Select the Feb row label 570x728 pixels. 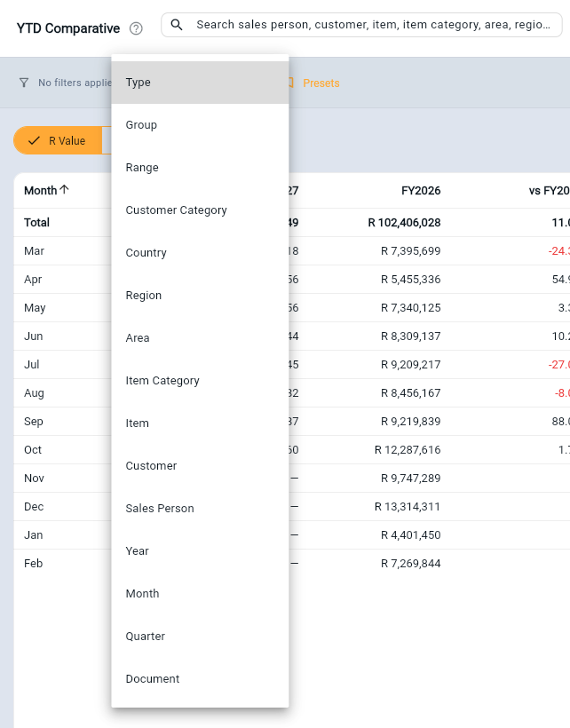coord(34,563)
